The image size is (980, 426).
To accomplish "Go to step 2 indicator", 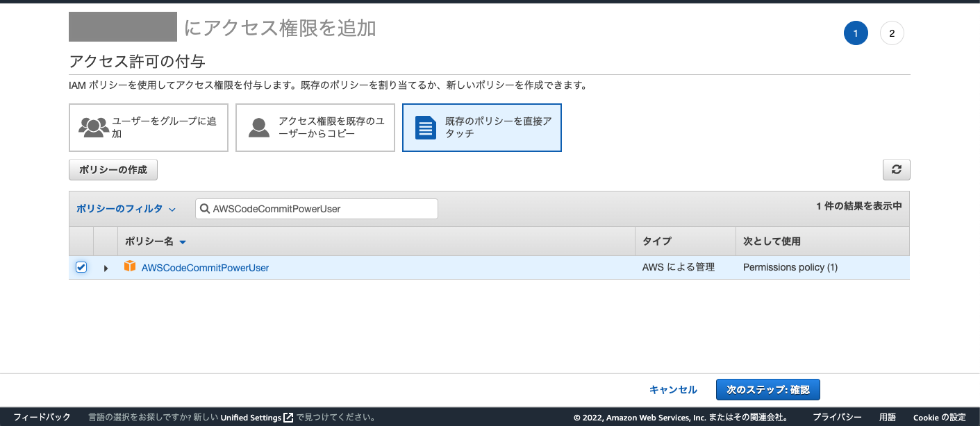I will pyautogui.click(x=892, y=33).
